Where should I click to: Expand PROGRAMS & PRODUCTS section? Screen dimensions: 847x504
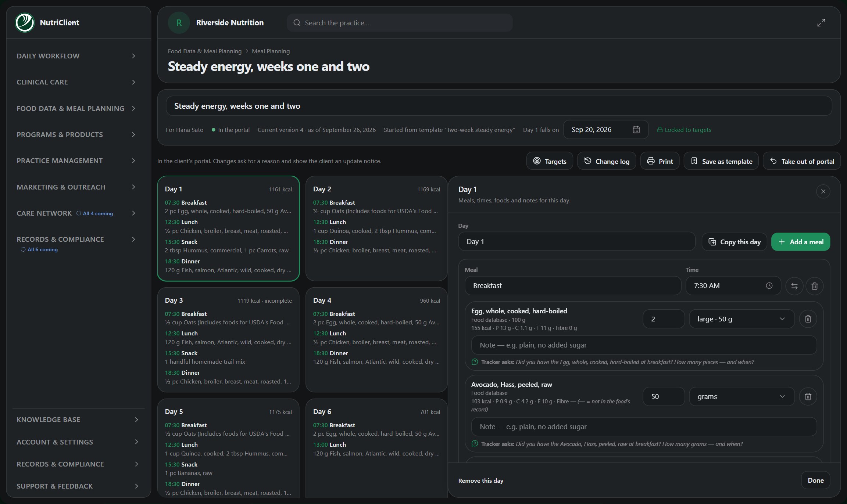pos(76,134)
